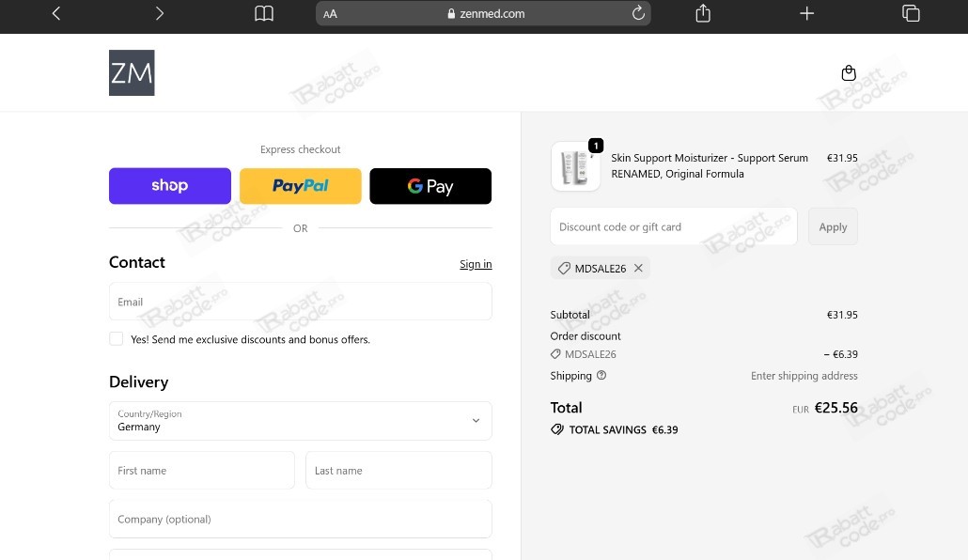Click the ZM store logo
Screen dimensions: 968x560
[132, 73]
